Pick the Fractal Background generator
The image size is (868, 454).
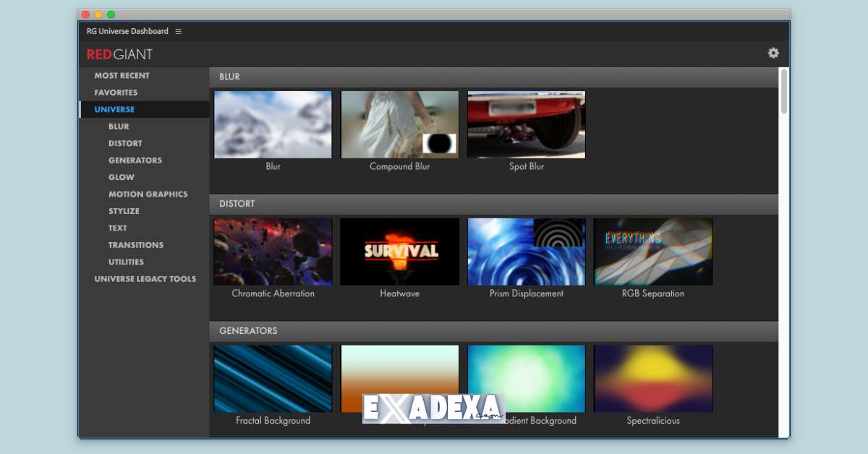coord(273,378)
